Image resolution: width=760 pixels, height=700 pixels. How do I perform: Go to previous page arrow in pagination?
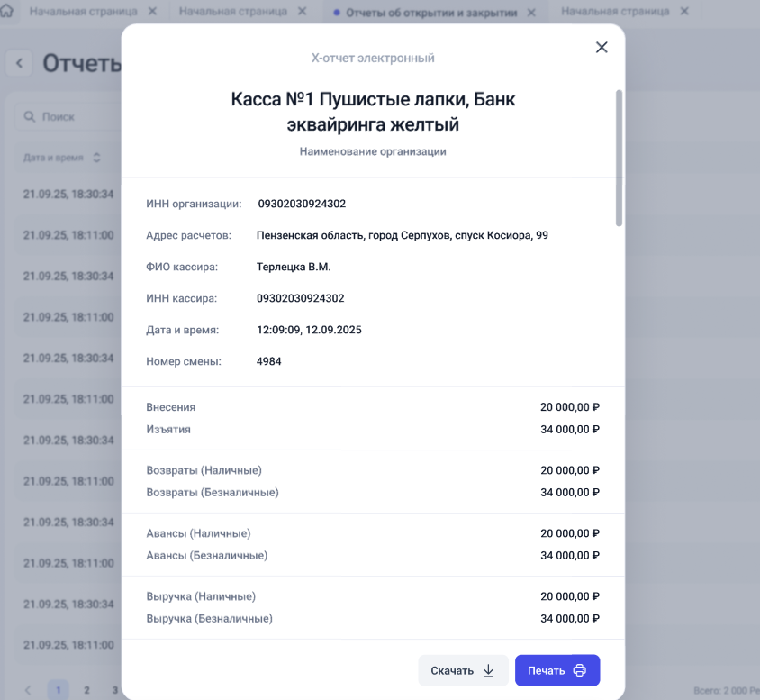pos(28,690)
